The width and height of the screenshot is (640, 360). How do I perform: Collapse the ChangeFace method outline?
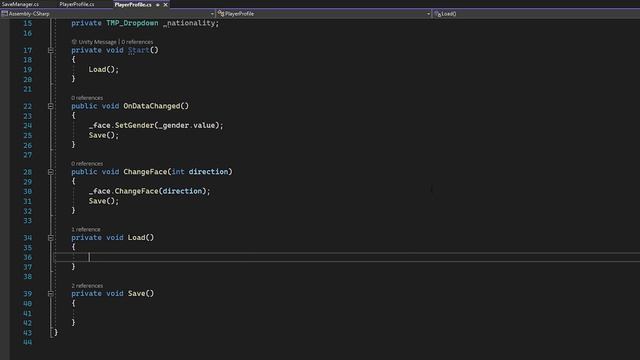(51, 172)
